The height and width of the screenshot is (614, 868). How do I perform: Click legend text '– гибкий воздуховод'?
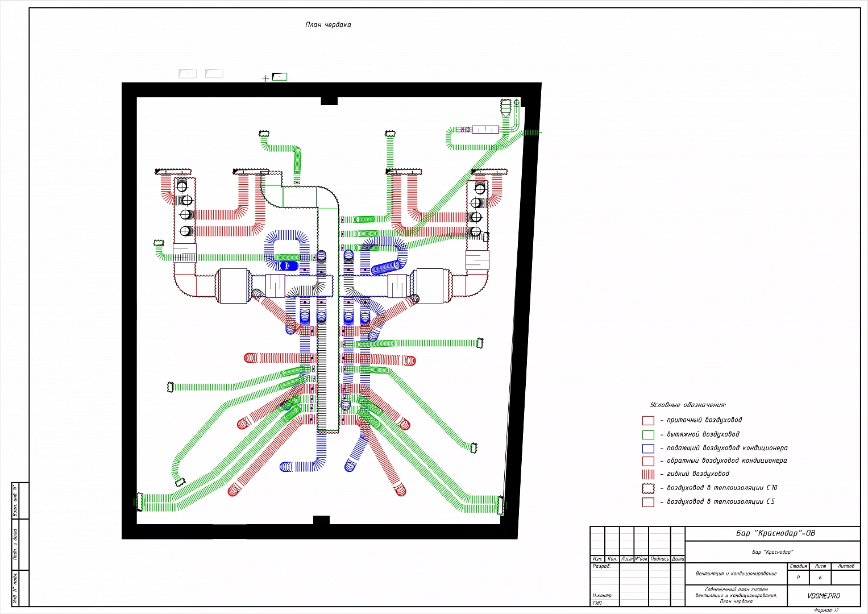695,474
